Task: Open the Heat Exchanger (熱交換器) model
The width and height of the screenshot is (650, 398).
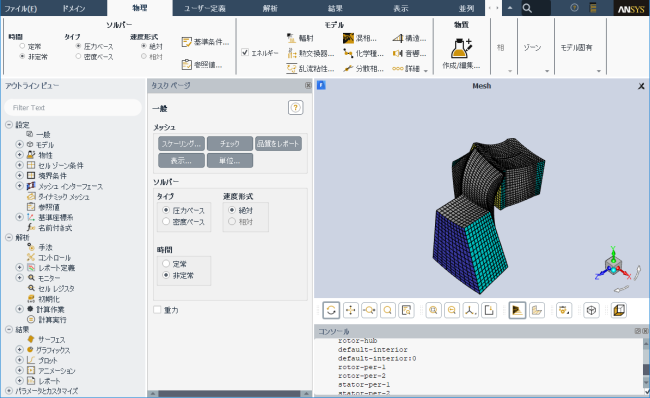Action: pyautogui.click(x=310, y=53)
